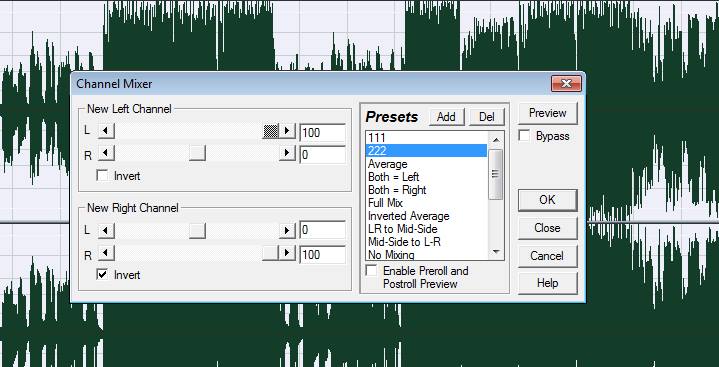Viewport: 719px width, 367px height.
Task: Click presets list scroll-up arrow
Action: tap(496, 139)
